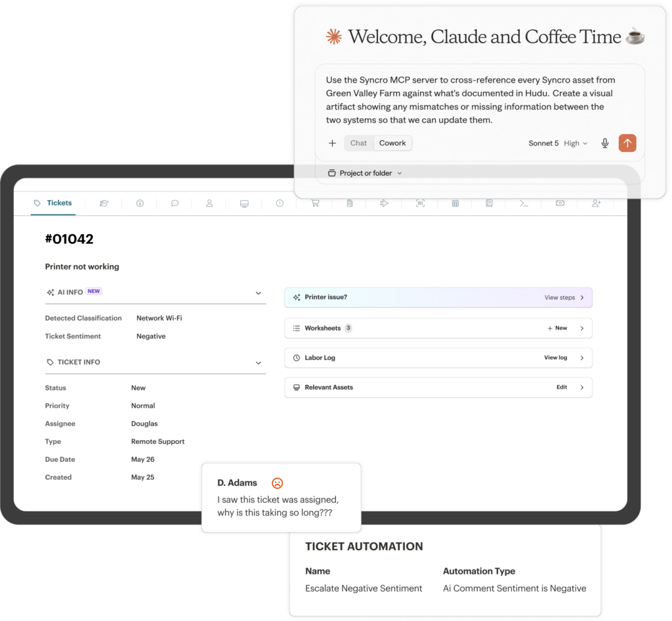
Task: Open the terminal scripting tab
Action: click(x=524, y=203)
